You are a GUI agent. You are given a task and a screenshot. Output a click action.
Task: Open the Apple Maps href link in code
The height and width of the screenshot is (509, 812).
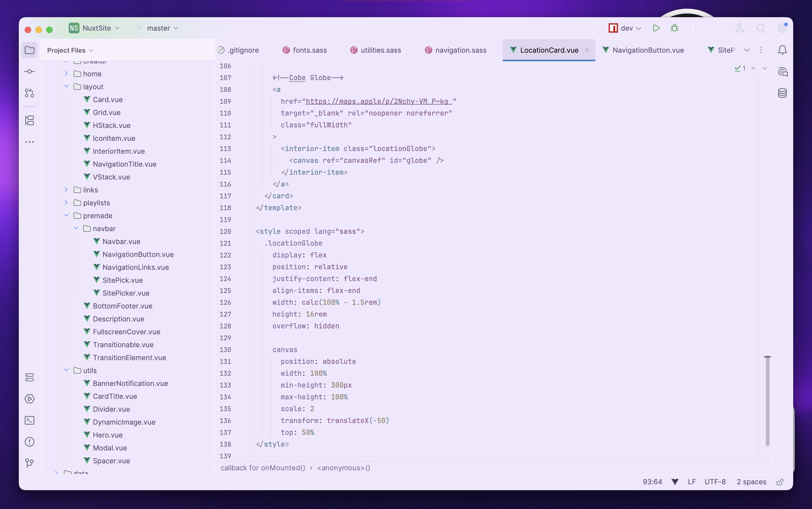tap(379, 101)
